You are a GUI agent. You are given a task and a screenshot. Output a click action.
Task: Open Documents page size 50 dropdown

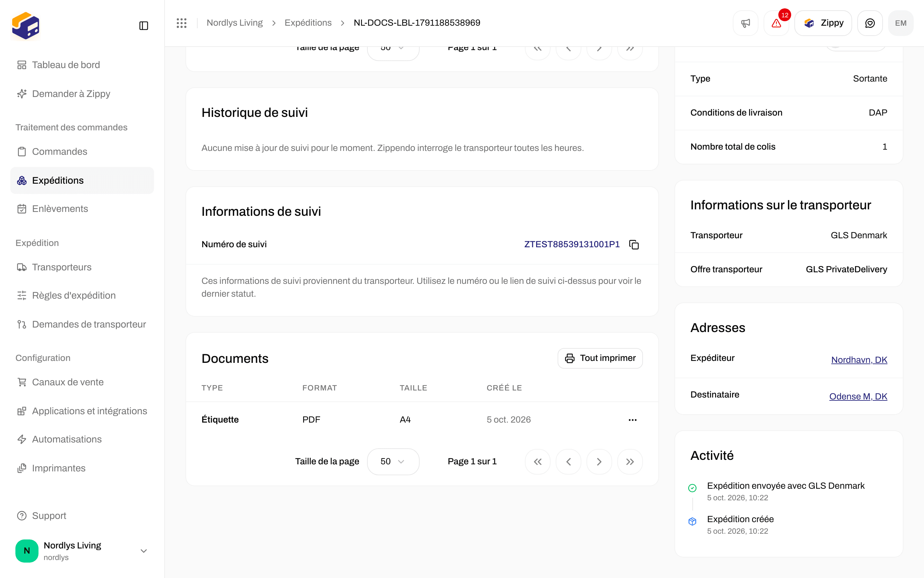[393, 462]
